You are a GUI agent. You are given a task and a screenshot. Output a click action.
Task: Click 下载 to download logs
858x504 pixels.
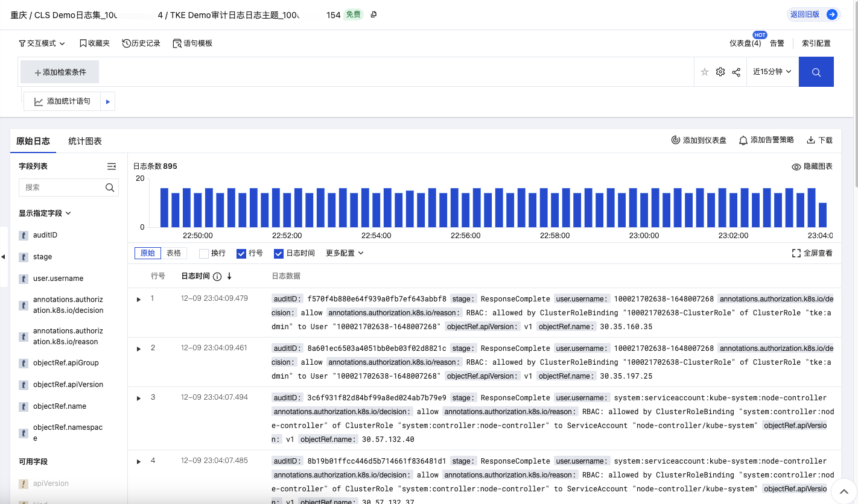(x=819, y=140)
